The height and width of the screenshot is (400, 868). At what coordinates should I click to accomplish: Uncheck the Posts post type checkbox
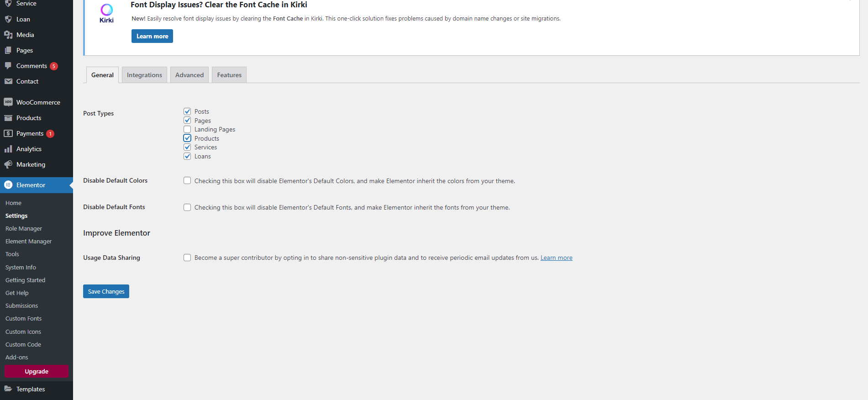point(187,111)
